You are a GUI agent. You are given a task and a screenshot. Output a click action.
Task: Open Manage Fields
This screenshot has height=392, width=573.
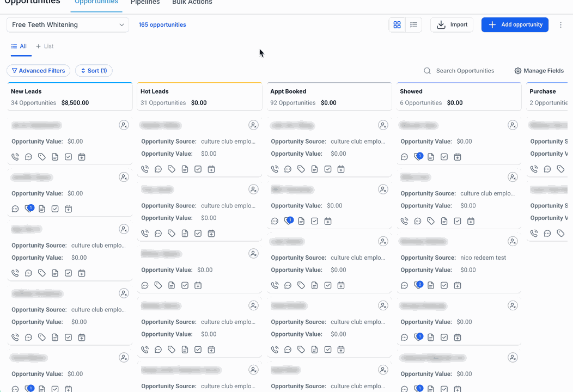coord(539,71)
